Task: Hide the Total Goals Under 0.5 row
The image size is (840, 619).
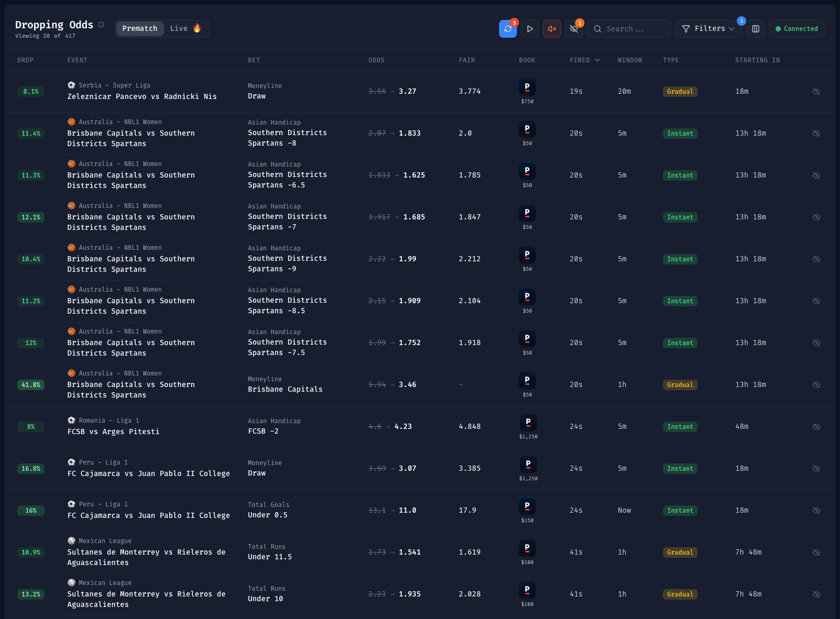Action: pyautogui.click(x=816, y=511)
